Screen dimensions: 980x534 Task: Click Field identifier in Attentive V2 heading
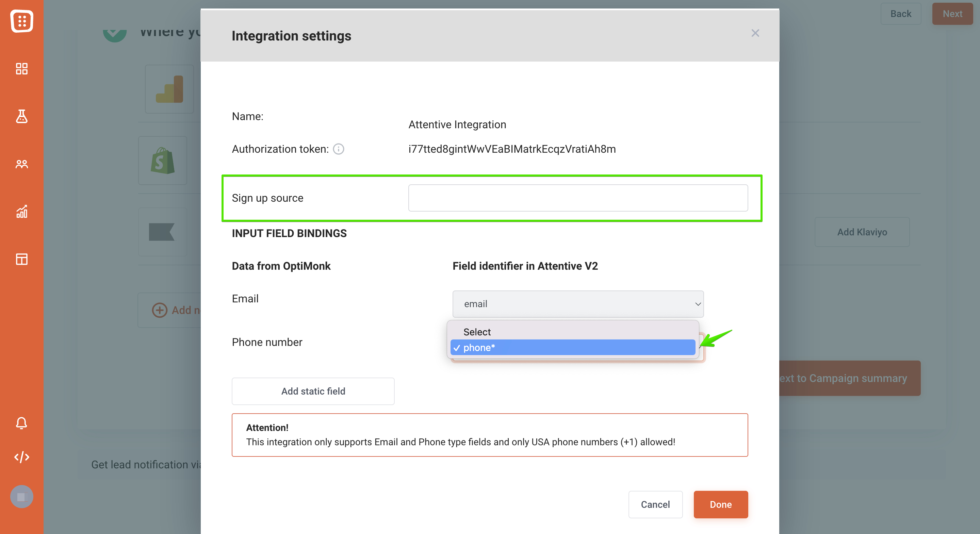[525, 266]
